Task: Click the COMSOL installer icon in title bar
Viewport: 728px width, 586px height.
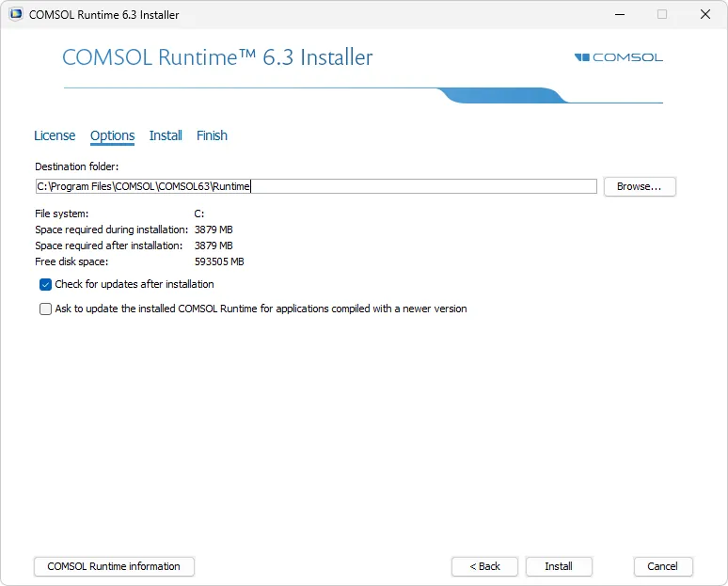Action: [16, 14]
